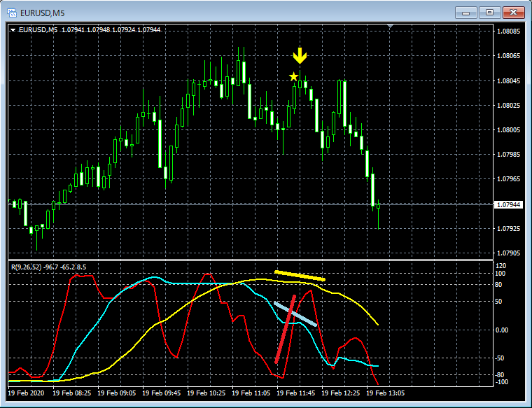Click price scale value 1.08065

pos(508,56)
